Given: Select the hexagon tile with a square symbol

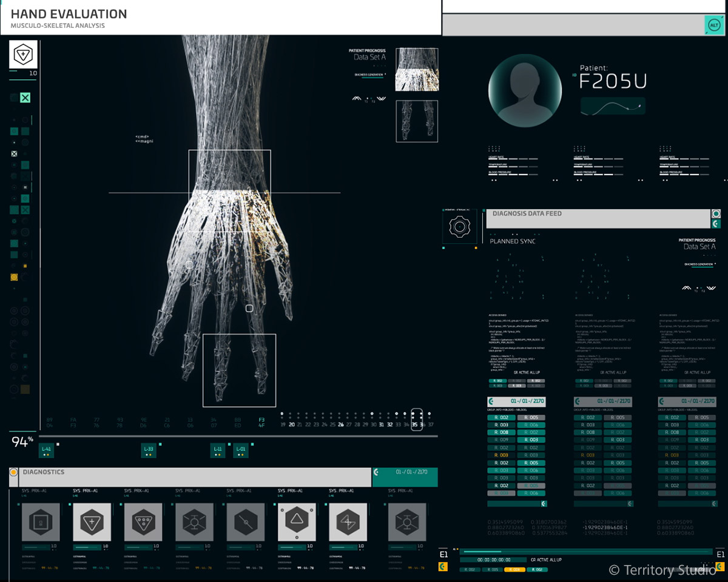Looking at the screenshot, I should coord(41,522).
